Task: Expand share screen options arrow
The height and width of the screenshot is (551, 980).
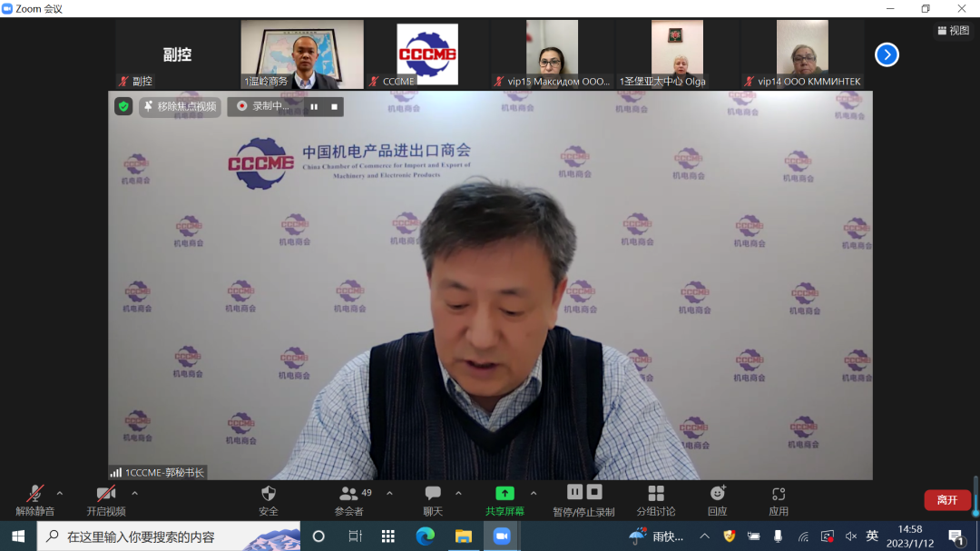Action: 534,494
